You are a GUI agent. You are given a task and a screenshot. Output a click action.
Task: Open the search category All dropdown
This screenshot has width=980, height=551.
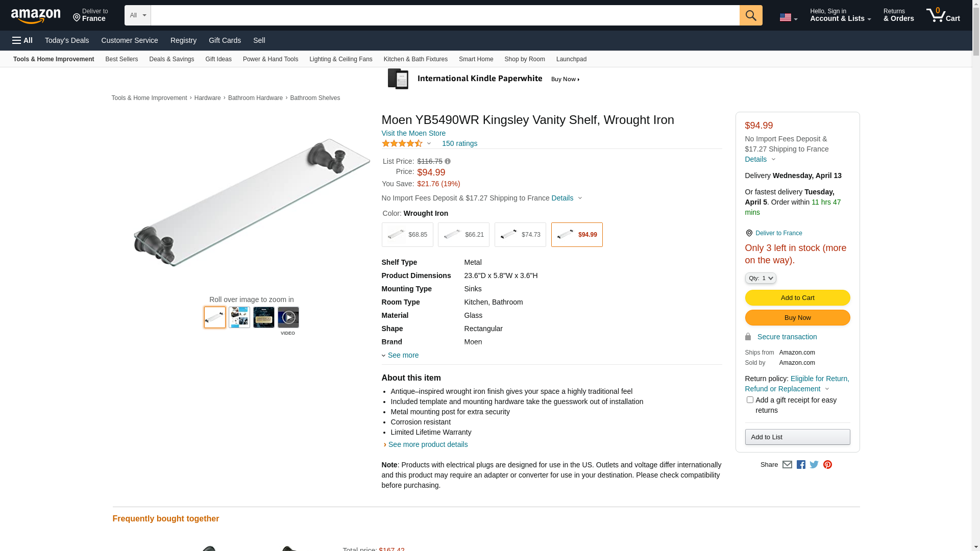(137, 15)
